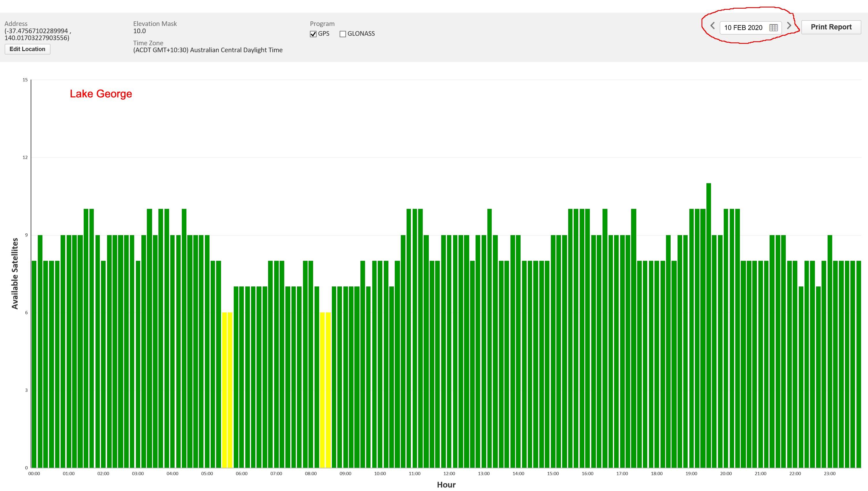This screenshot has height=491, width=868.
Task: Select the very first bar at 00:00
Action: pyautogui.click(x=34, y=364)
